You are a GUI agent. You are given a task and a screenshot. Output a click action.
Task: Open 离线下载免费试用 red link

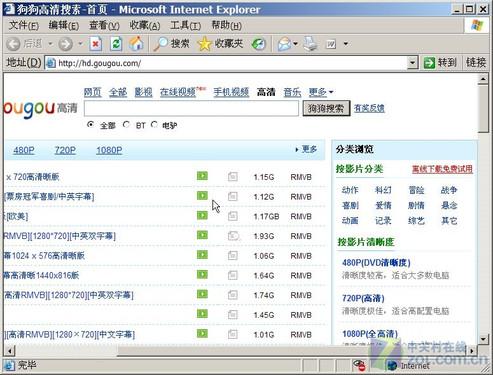click(442, 169)
